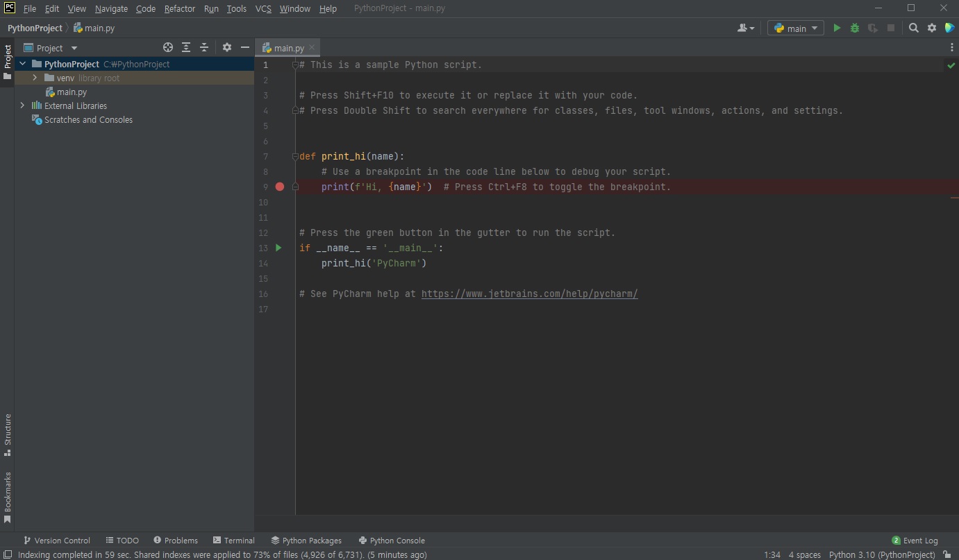
Task: Open the Event Log
Action: point(915,541)
